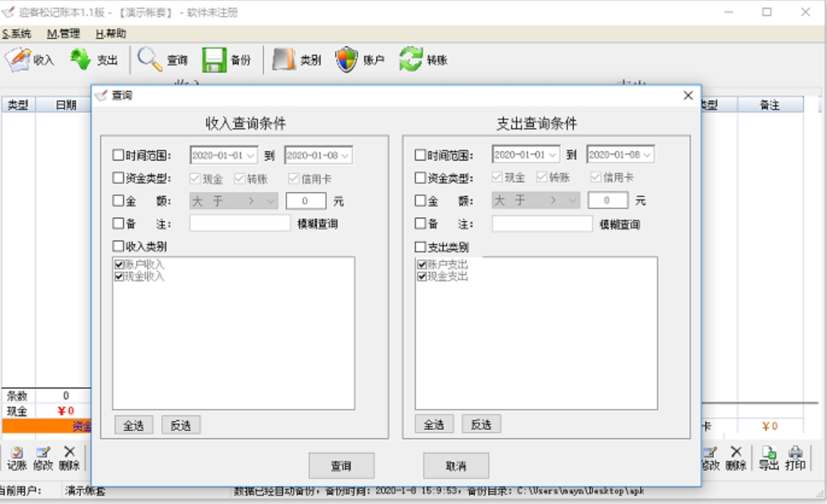This screenshot has height=504, width=827.
Task: Click income 全选 button
Action: pyautogui.click(x=133, y=425)
